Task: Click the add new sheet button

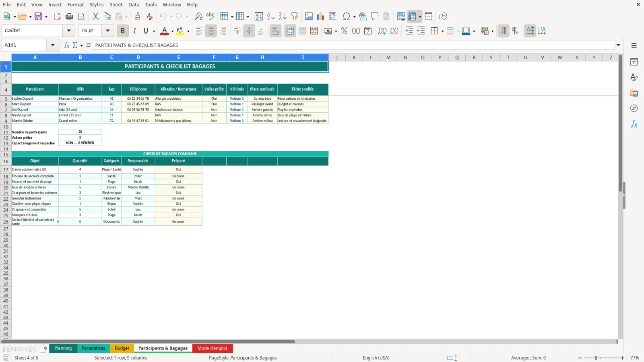Action: [45, 348]
